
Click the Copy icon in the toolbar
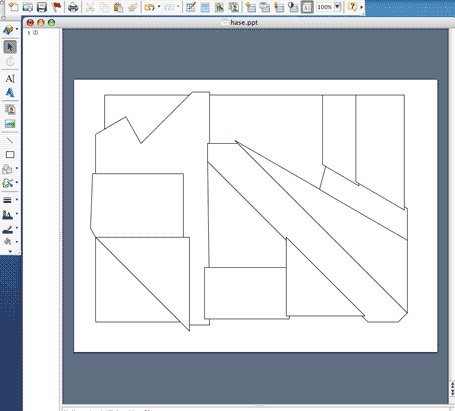104,7
